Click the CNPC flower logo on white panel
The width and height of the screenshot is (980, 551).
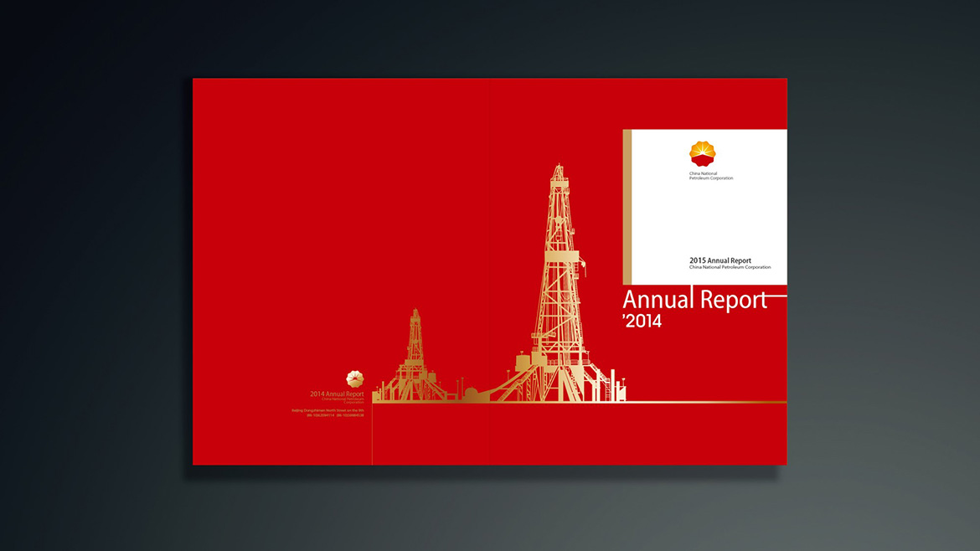pyautogui.click(x=702, y=154)
